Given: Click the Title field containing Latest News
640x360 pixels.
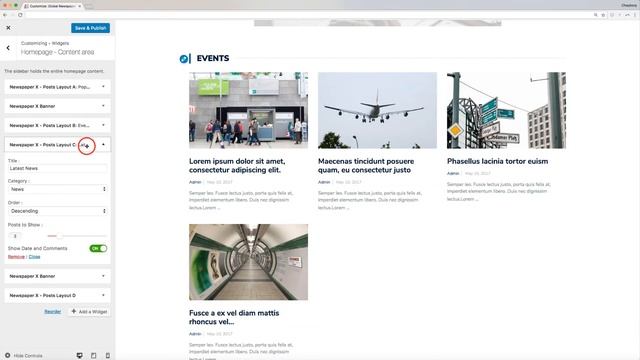Looking at the screenshot, I should click(x=58, y=168).
